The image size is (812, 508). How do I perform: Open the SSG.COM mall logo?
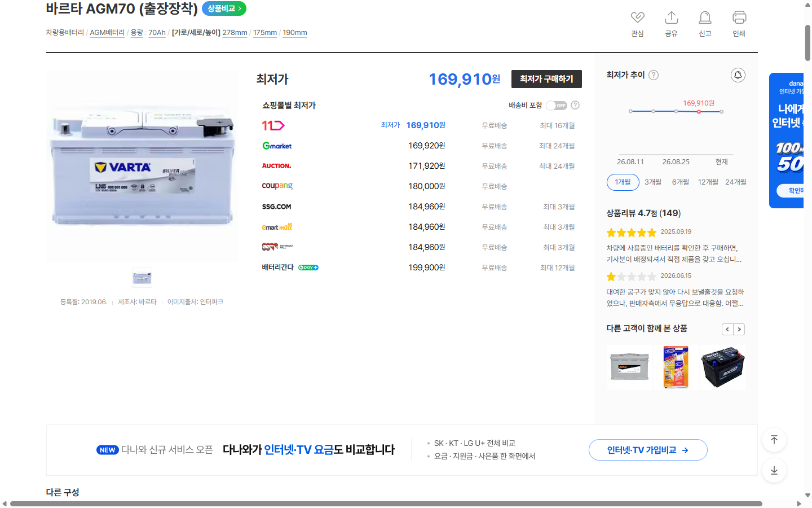point(276,207)
